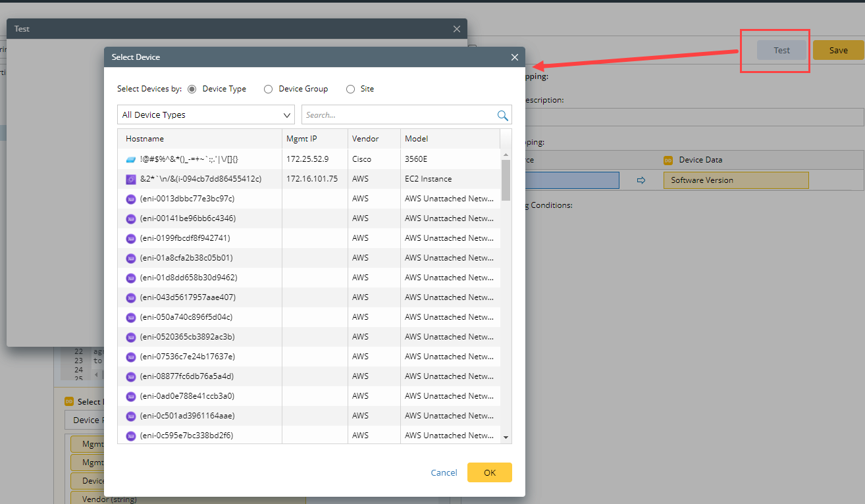Select the Site radio button
This screenshot has width=865, height=504.
point(350,89)
